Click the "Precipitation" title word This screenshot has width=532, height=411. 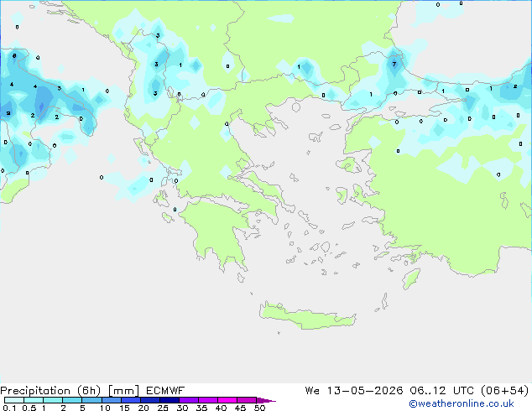click(x=35, y=391)
